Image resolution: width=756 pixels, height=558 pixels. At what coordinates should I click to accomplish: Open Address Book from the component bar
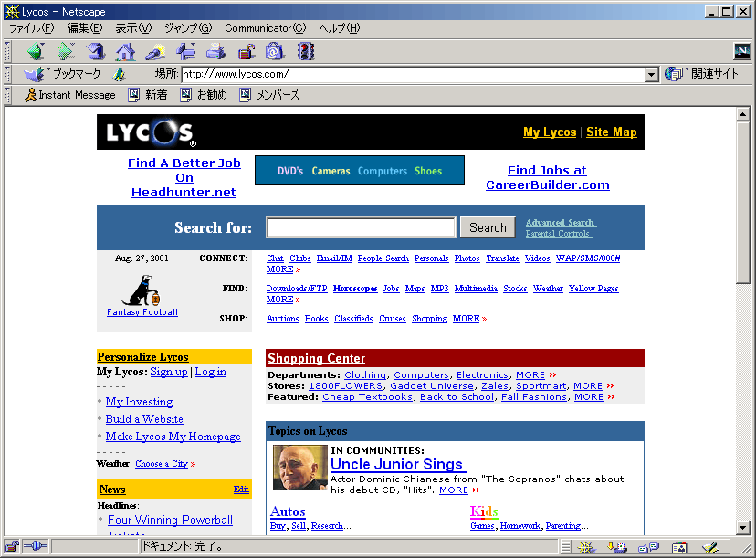679,547
